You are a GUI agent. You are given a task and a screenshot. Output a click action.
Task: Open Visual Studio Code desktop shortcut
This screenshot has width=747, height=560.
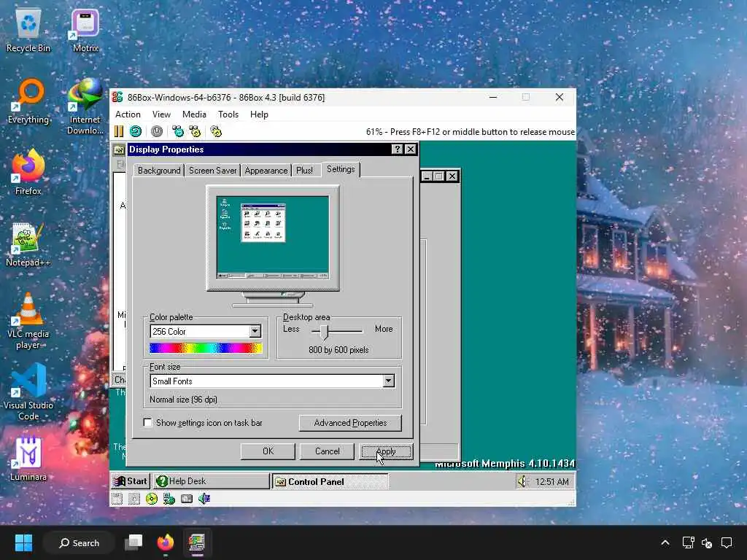click(28, 392)
